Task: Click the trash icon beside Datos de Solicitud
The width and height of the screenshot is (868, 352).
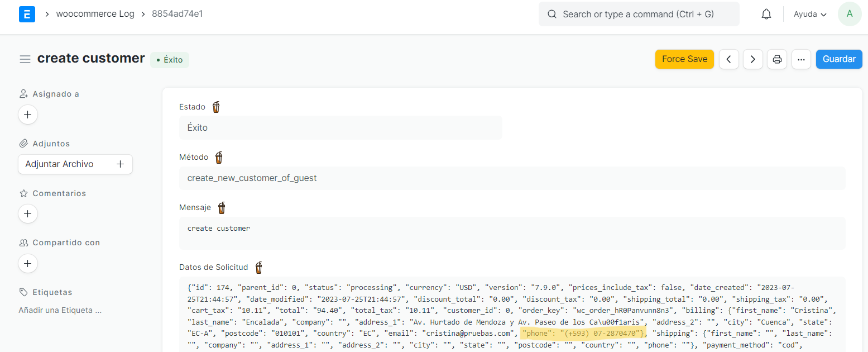Action: 258,268
